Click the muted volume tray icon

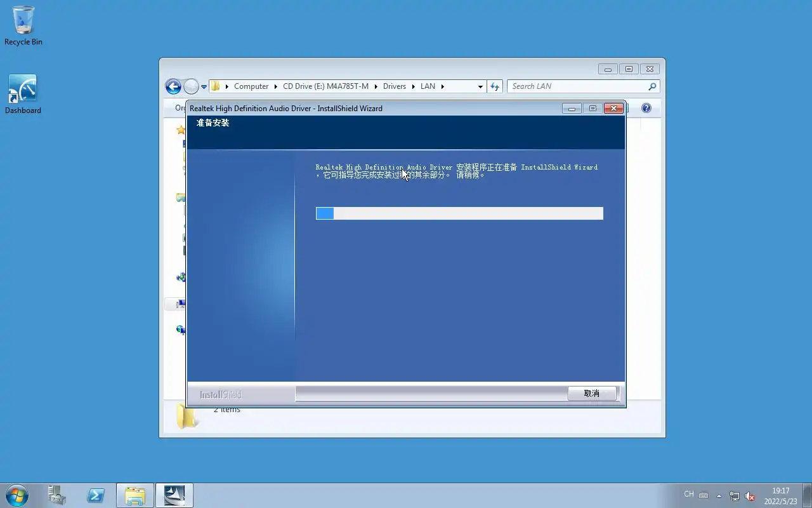750,496
